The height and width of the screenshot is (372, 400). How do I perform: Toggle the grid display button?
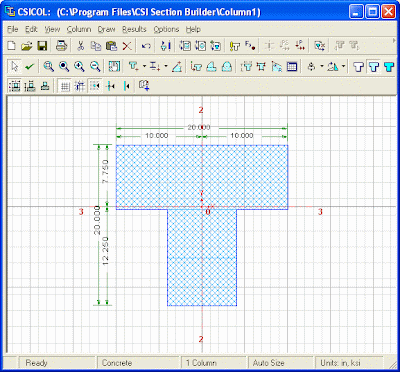65,86
